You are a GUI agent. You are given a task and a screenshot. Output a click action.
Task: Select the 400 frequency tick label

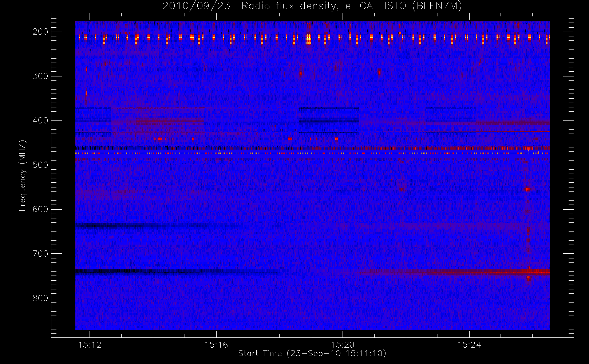tap(40, 120)
